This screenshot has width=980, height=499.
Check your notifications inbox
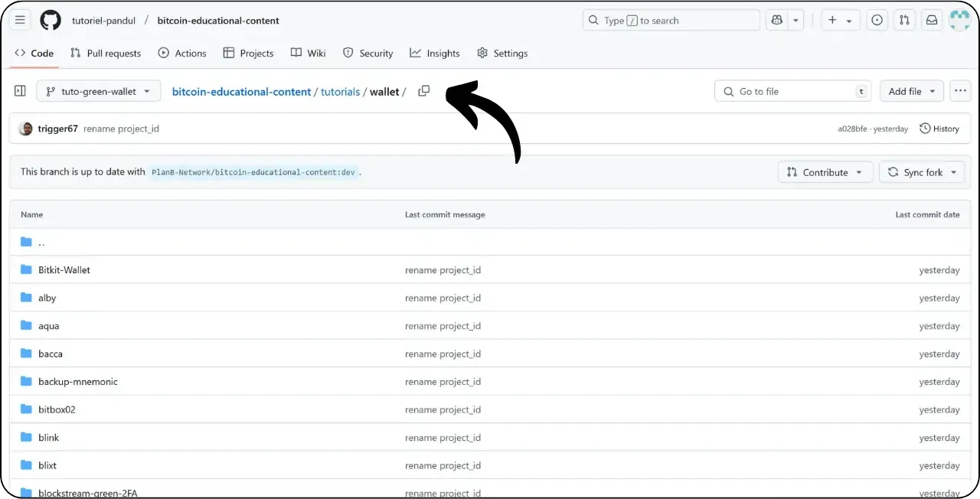(931, 20)
